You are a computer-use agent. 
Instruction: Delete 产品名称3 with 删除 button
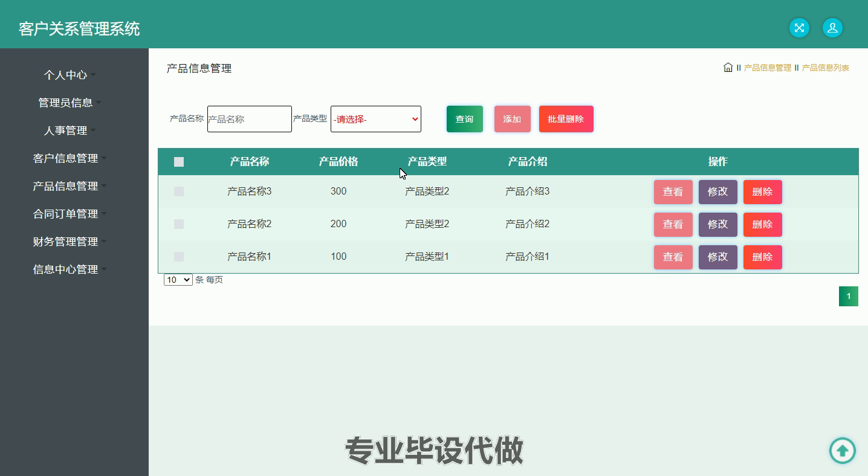pyautogui.click(x=763, y=192)
